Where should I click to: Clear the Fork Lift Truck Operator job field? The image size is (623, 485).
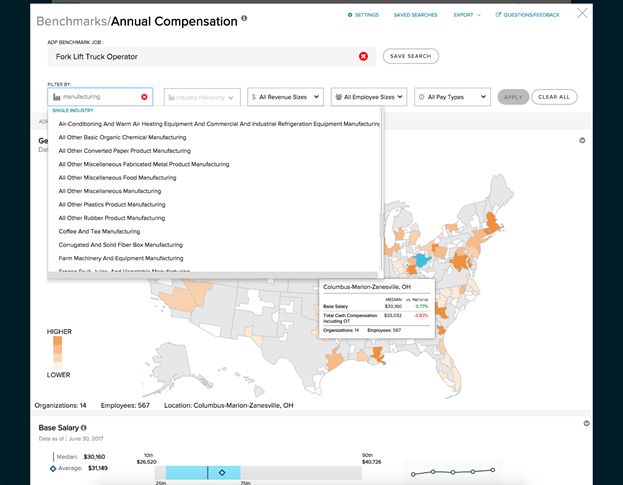[363, 56]
